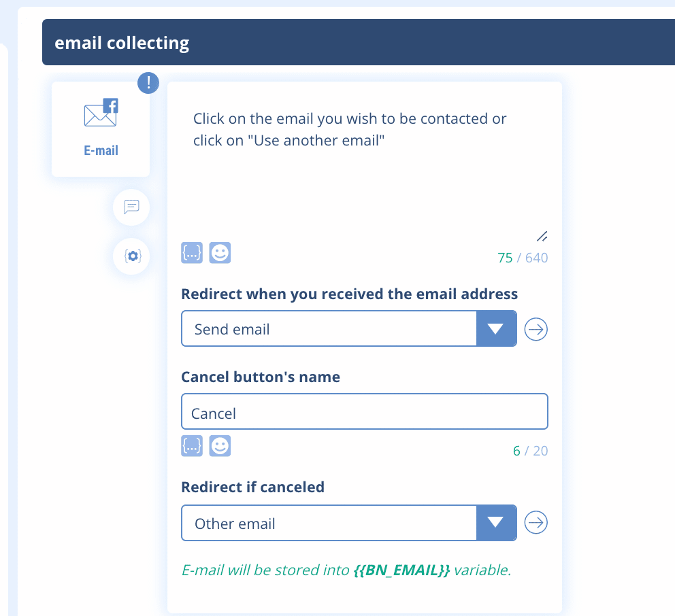
Task: Insert variable in Cancel button name
Action: [x=192, y=446]
